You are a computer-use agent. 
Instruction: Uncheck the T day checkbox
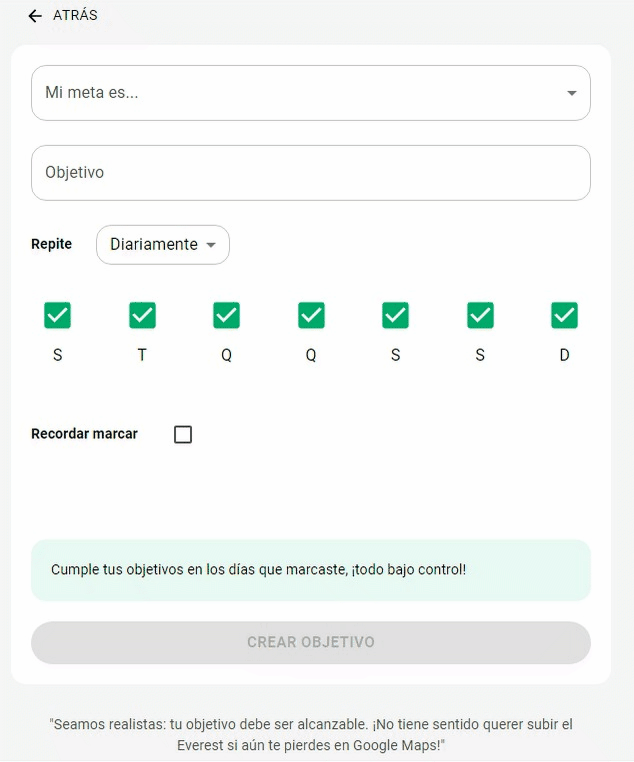pyautogui.click(x=142, y=315)
